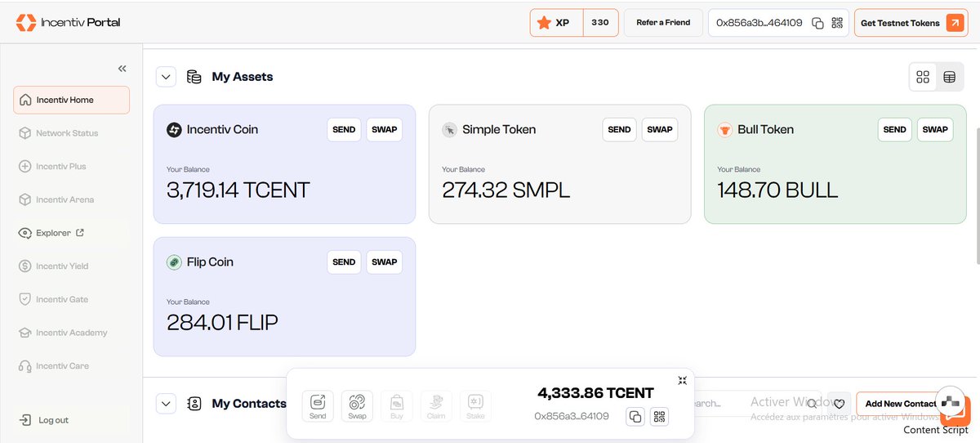Copy address in floating wallet bar

pyautogui.click(x=635, y=417)
